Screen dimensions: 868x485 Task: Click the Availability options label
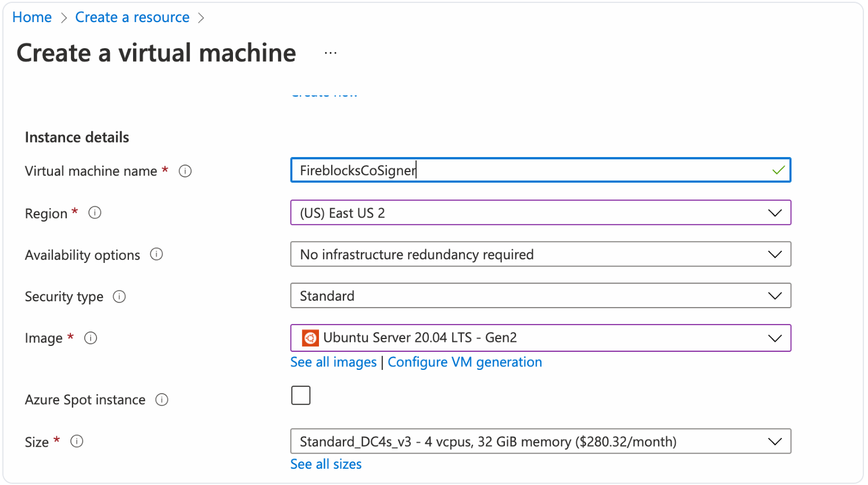83,255
